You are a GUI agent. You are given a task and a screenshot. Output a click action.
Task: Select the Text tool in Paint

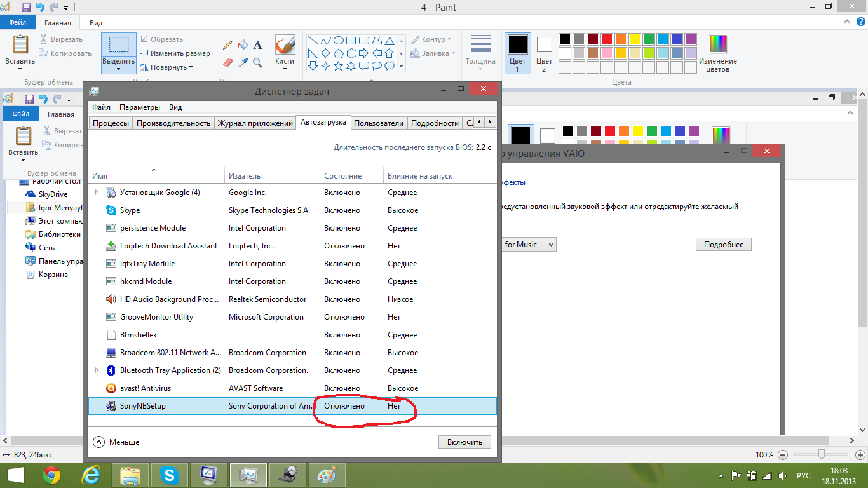click(x=258, y=45)
